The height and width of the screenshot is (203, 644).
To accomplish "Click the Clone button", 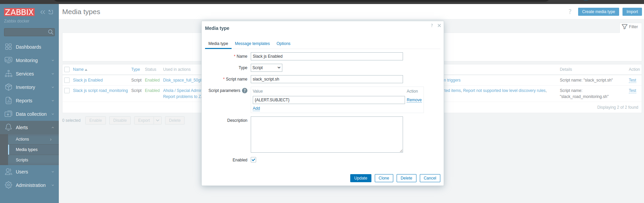I will 384,178.
